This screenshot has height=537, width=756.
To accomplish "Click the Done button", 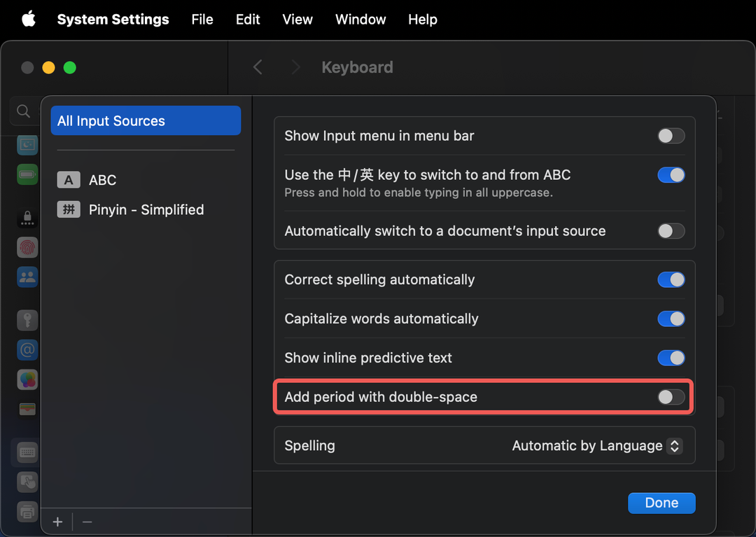I will click(661, 503).
